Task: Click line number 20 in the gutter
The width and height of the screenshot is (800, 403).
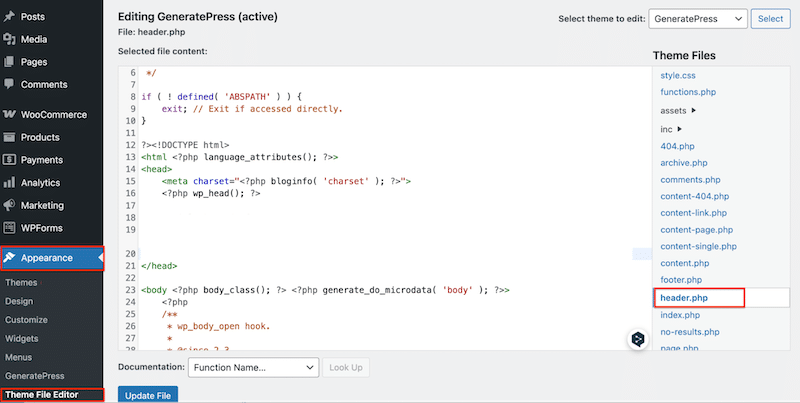Action: click(x=131, y=254)
